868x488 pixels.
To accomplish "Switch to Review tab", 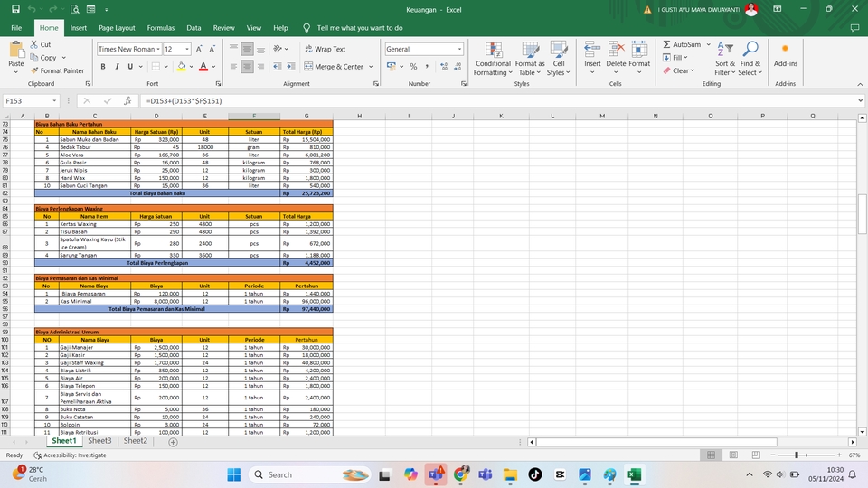I will click(x=223, y=28).
